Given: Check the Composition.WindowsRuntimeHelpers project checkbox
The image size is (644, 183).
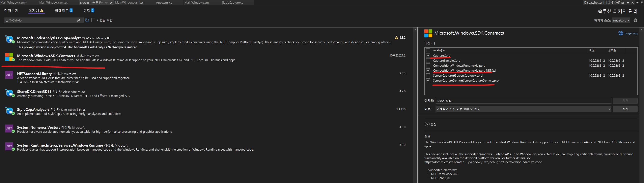Looking at the screenshot, I should pyautogui.click(x=428, y=66).
